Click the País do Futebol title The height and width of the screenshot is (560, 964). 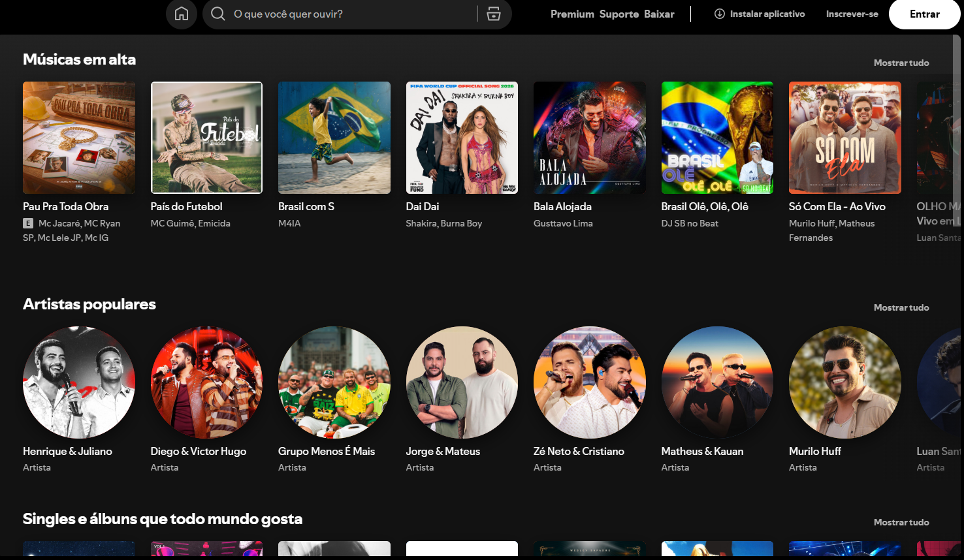[x=186, y=206]
